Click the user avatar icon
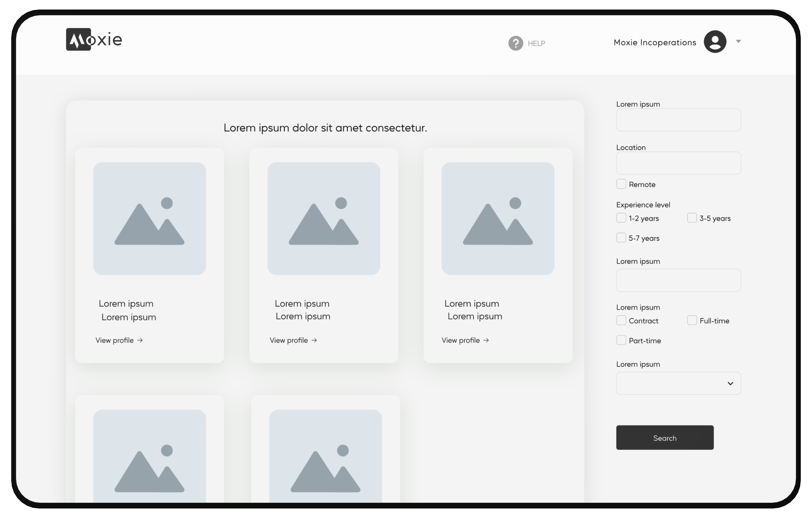 715,42
